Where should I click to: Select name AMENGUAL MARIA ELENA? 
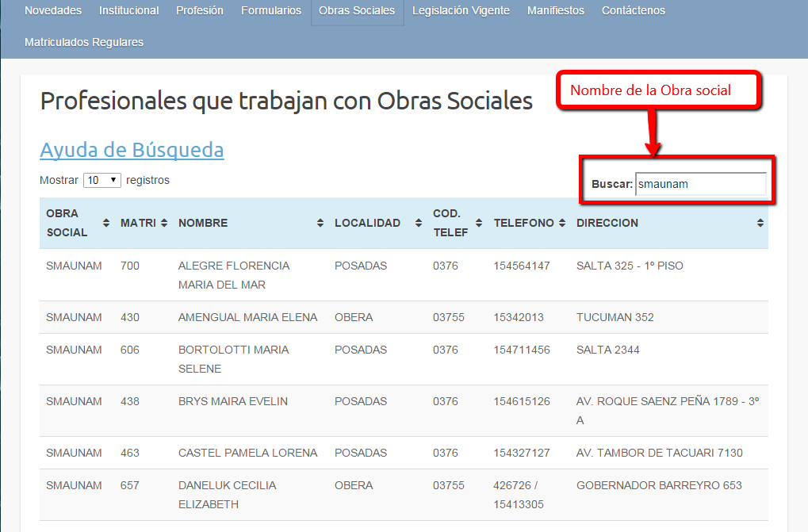[248, 317]
